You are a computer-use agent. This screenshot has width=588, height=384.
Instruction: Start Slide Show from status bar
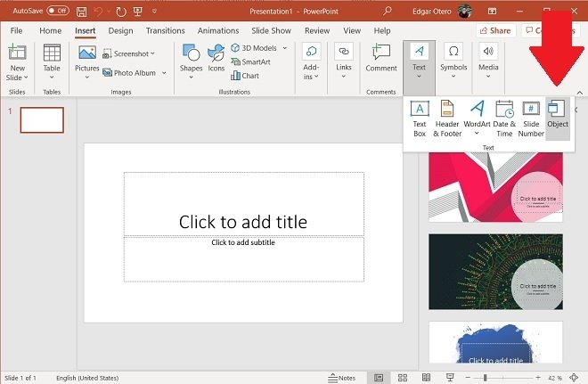tap(450, 377)
